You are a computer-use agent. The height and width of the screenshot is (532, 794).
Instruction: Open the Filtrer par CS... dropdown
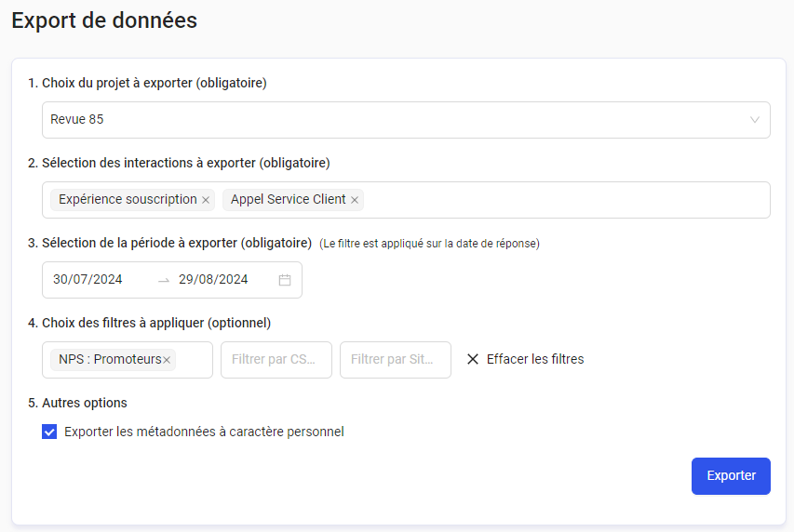coord(276,360)
